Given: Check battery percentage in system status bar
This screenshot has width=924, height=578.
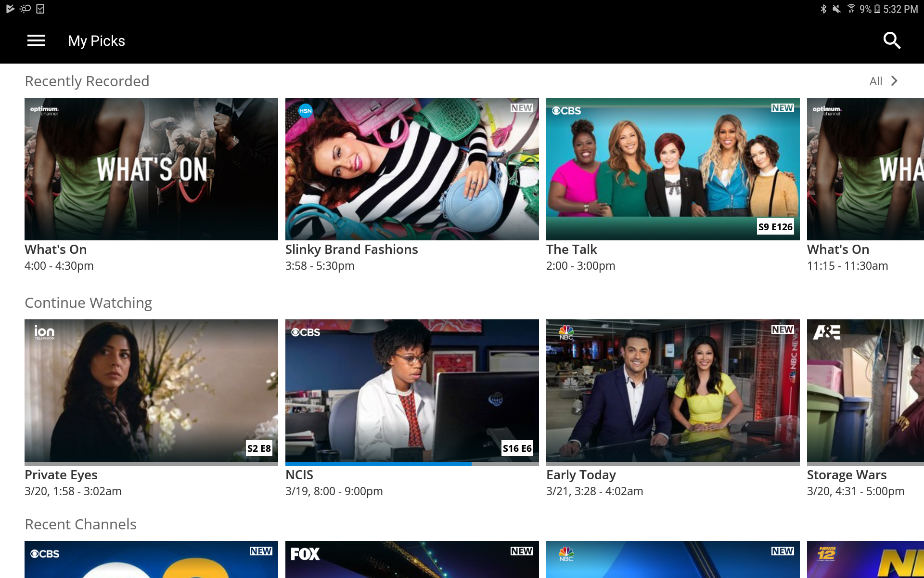Looking at the screenshot, I should pos(863,8).
